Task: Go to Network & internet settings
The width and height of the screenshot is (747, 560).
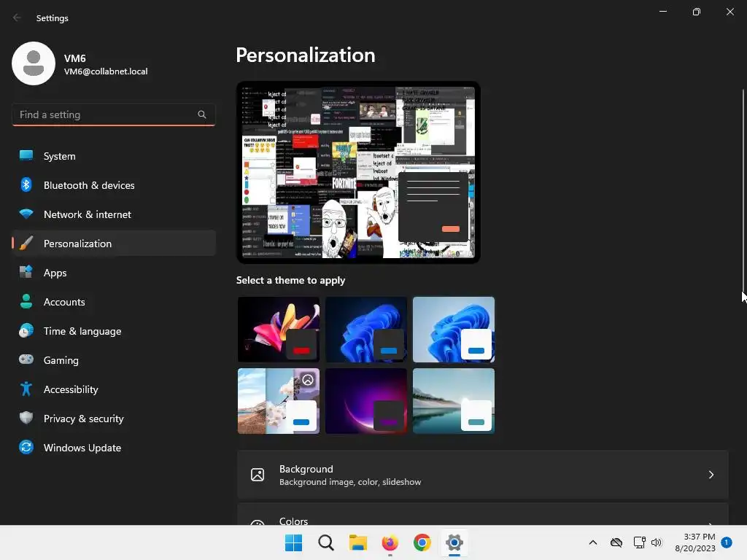Action: [x=113, y=214]
